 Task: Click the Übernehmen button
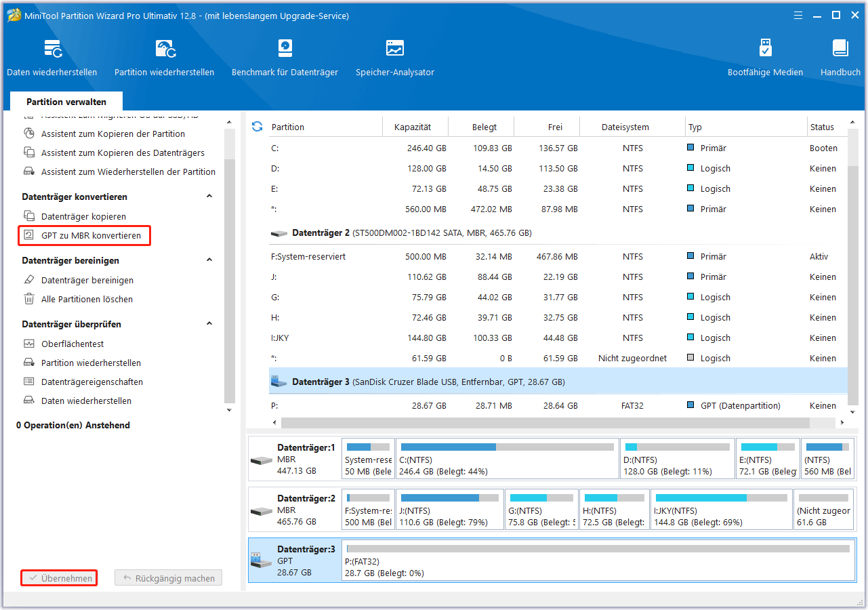(x=59, y=578)
